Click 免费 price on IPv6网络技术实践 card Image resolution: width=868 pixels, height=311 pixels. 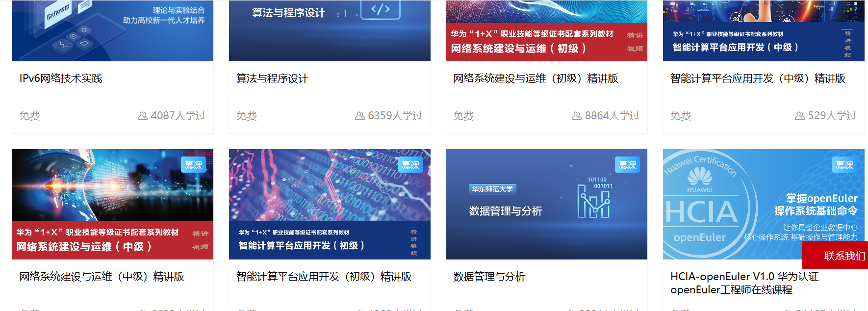coord(29,116)
